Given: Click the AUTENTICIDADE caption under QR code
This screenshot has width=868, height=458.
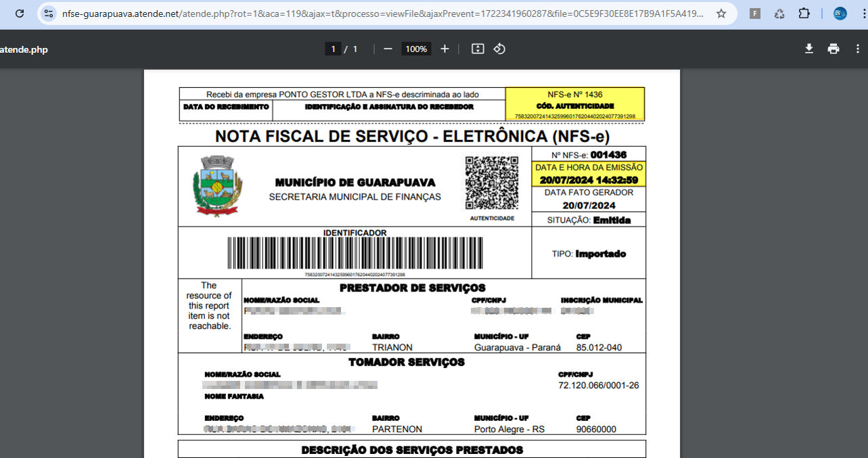Looking at the screenshot, I should point(492,219).
